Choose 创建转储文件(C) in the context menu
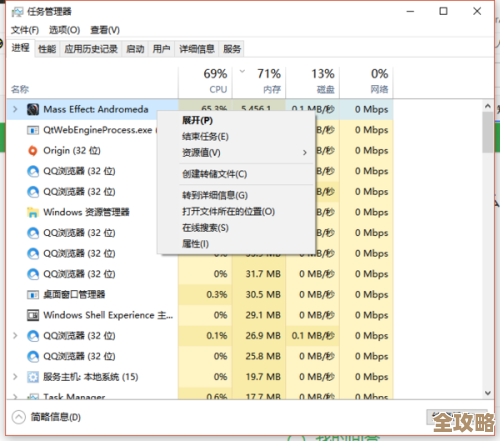The width and height of the screenshot is (500, 441). [x=237, y=174]
